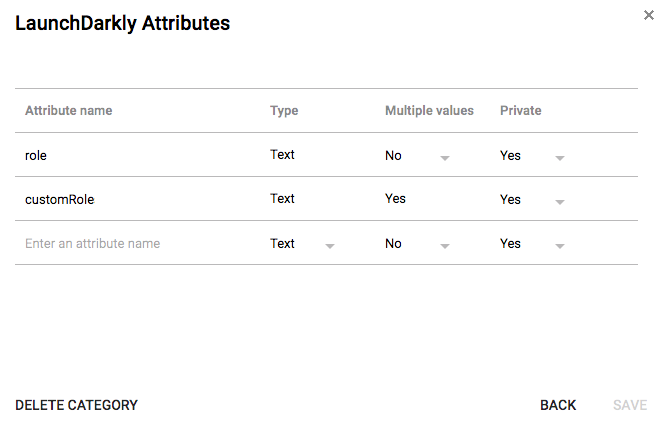Click the 'Multiple values' column header
The width and height of the screenshot is (664, 428).
pos(429,111)
